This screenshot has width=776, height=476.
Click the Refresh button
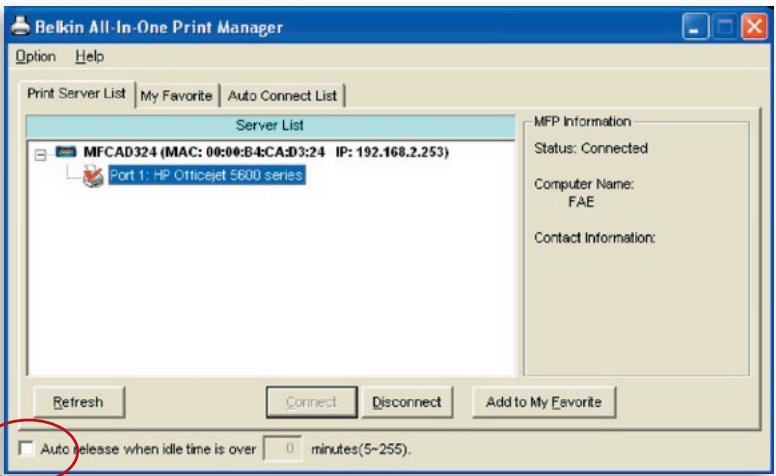(78, 402)
